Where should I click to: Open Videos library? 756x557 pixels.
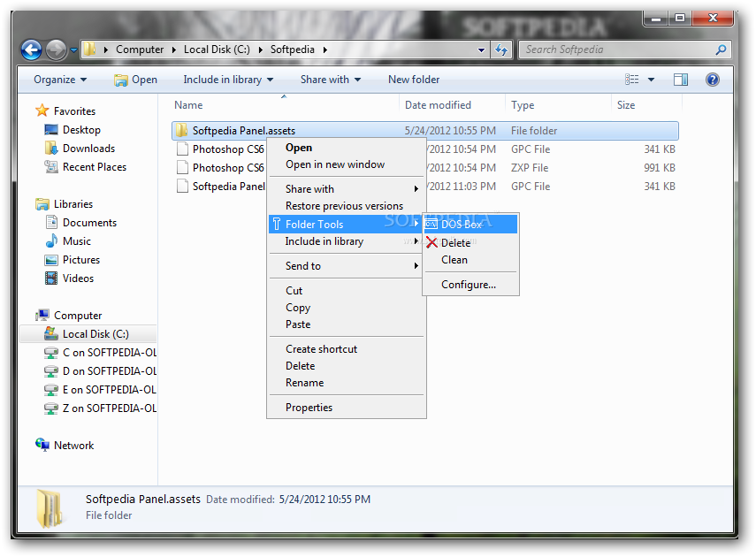click(69, 278)
